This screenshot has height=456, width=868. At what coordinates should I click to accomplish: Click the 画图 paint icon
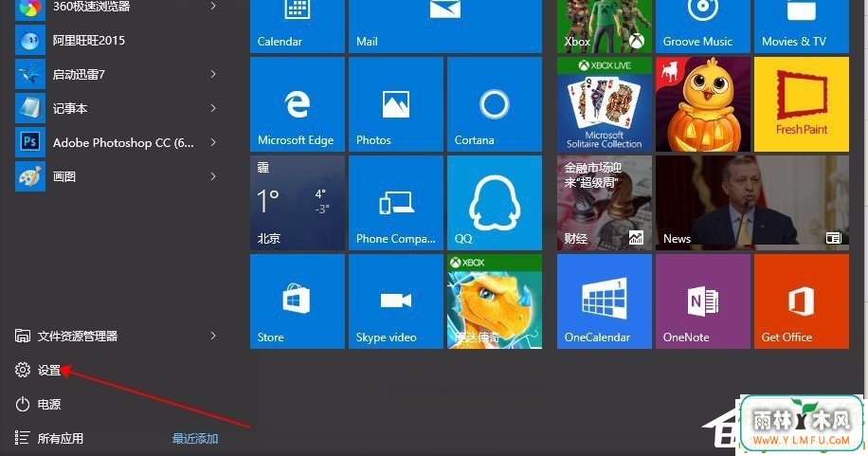30,176
